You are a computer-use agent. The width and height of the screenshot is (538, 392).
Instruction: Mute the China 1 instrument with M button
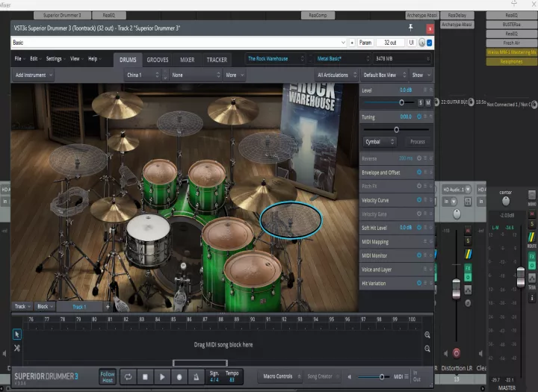[x=428, y=102]
